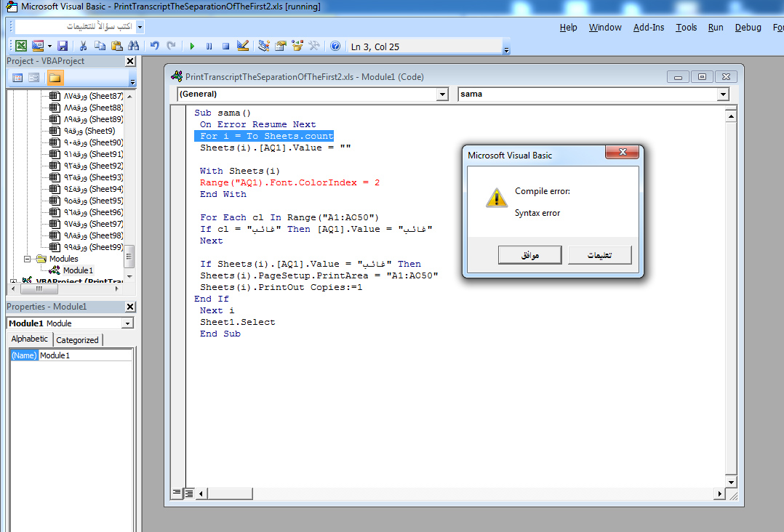Open the Tools menu
Viewport: 784px width, 532px height.
pyautogui.click(x=686, y=28)
